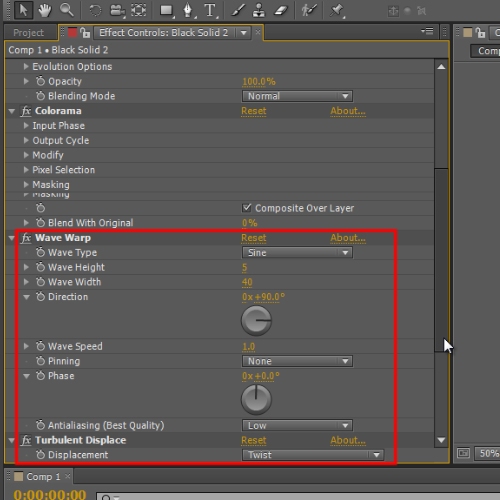Click the Direction angle dial
The height and width of the screenshot is (500, 500).
click(x=256, y=320)
